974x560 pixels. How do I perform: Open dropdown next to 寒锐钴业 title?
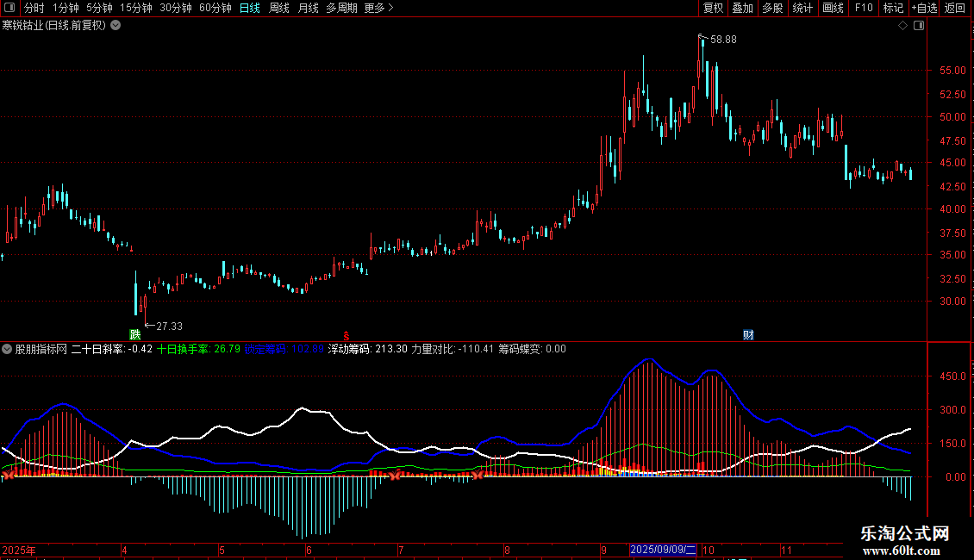click(x=116, y=25)
